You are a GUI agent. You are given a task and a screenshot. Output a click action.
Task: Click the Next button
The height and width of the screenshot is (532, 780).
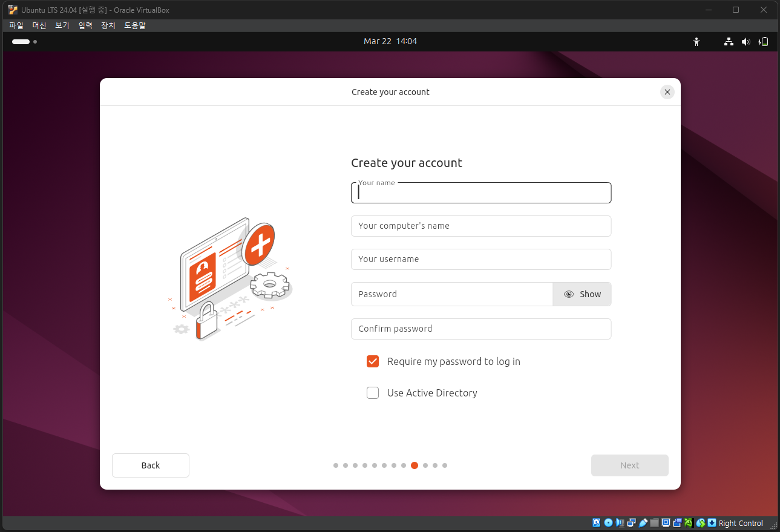(630, 465)
